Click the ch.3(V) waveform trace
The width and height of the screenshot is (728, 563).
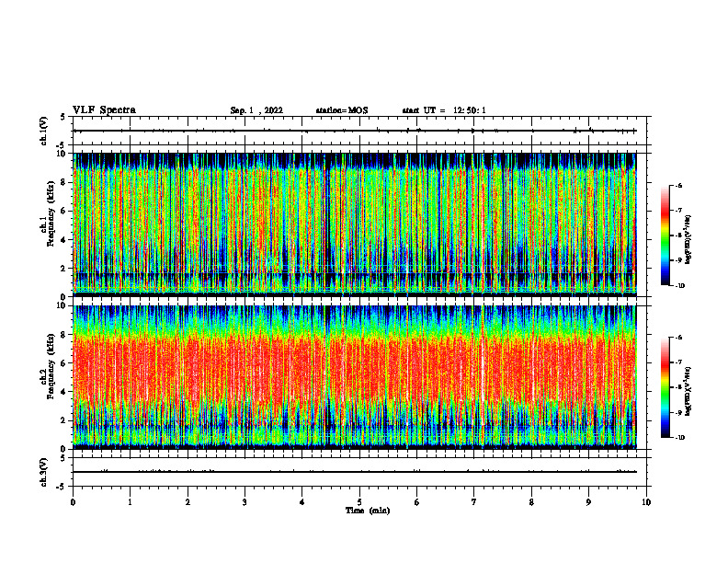tap(355, 472)
